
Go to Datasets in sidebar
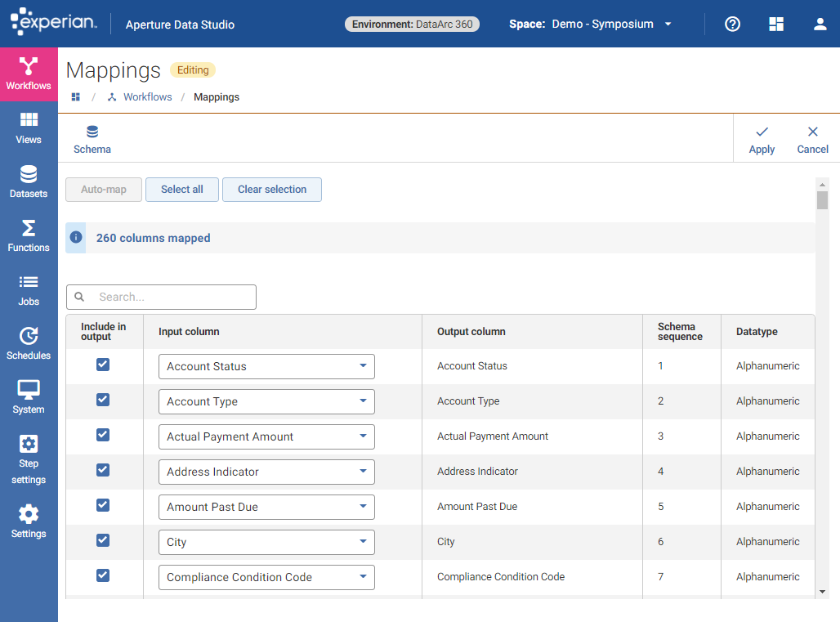(x=29, y=182)
